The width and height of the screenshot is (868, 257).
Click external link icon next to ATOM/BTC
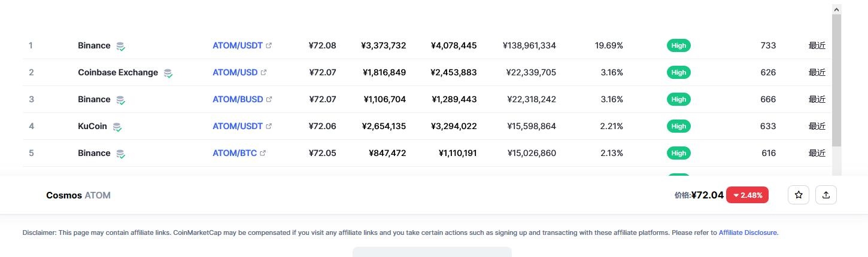click(263, 153)
